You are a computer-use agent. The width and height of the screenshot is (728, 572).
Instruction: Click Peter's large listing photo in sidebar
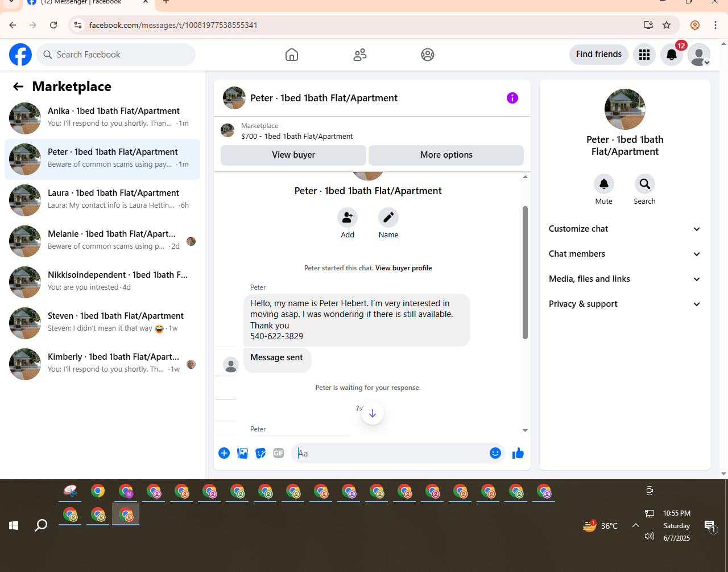[x=625, y=109]
